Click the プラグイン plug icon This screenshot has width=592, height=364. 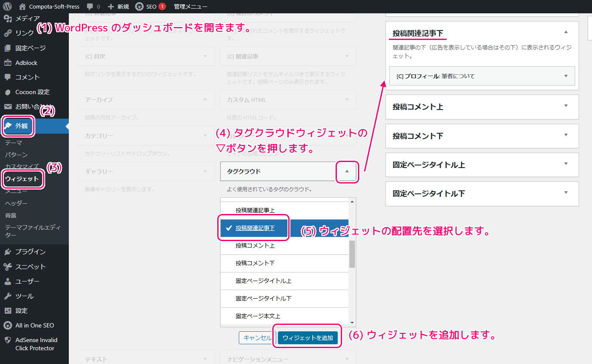point(8,252)
